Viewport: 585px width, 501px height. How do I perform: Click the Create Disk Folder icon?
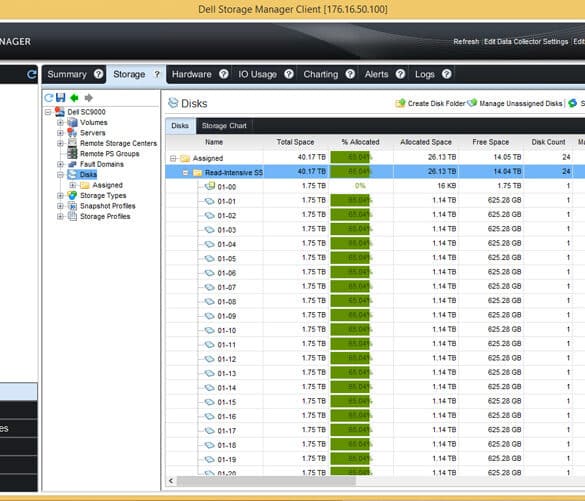(400, 103)
